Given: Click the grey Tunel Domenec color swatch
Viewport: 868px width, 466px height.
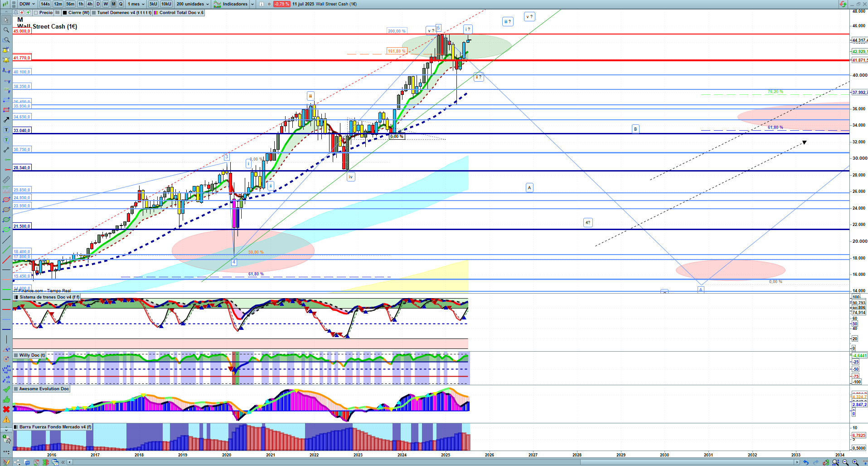Looking at the screenshot, I should [x=94, y=13].
